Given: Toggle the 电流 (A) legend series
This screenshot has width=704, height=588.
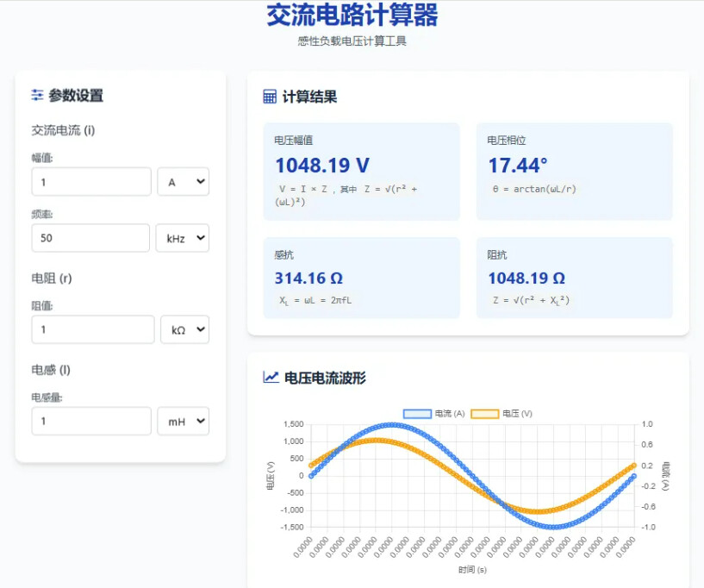Looking at the screenshot, I should click(x=434, y=414).
